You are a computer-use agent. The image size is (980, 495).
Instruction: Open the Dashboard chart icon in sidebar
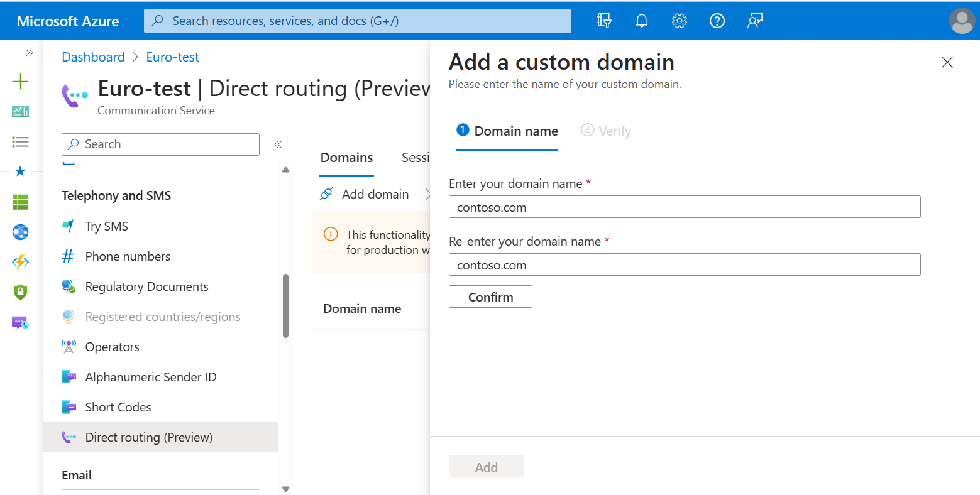[20, 111]
